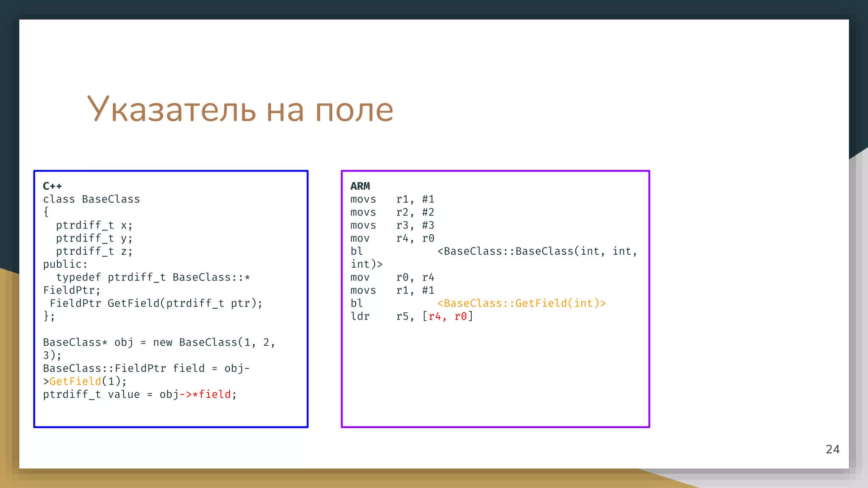This screenshot has height=488, width=868.
Task: Select the 'ARM' heading in the purple box
Action: pos(360,186)
